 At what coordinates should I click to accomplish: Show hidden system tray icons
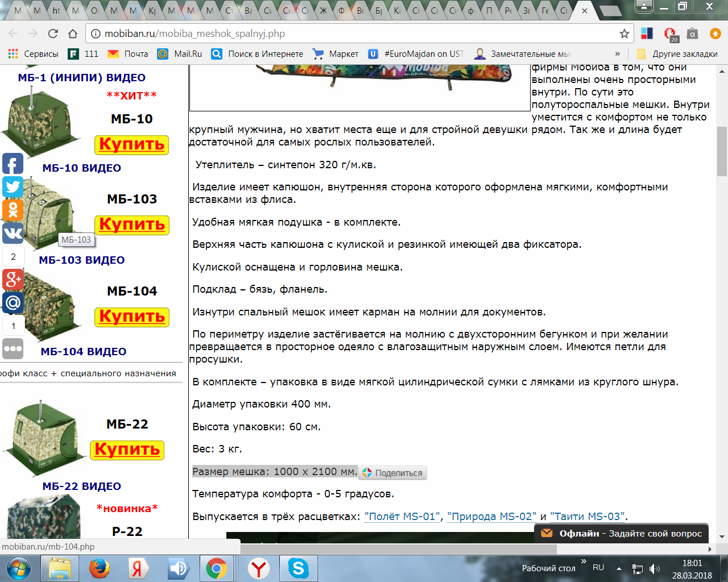point(619,568)
